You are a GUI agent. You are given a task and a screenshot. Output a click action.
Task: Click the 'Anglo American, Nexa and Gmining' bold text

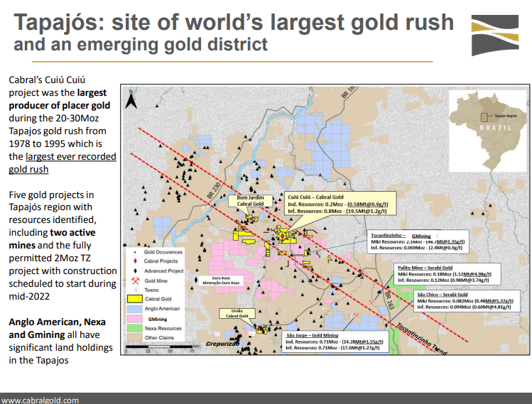[x=57, y=328]
